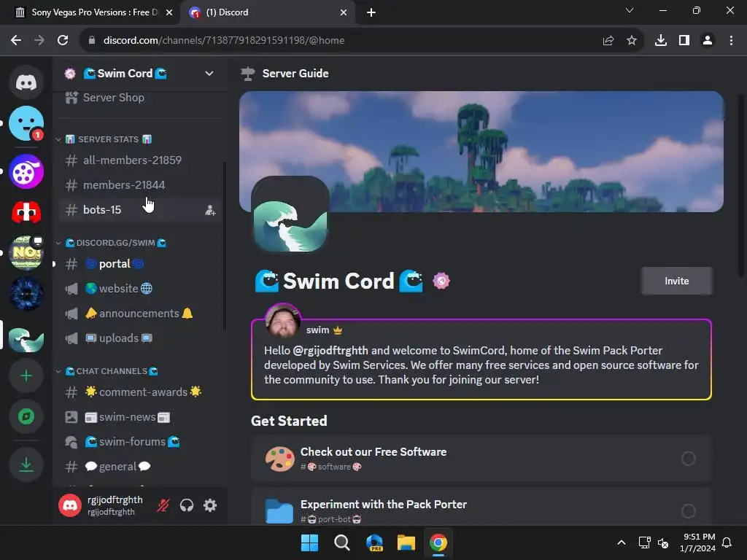Open Explore Discoverable Servers compass icon
The image size is (747, 560).
pos(26,416)
